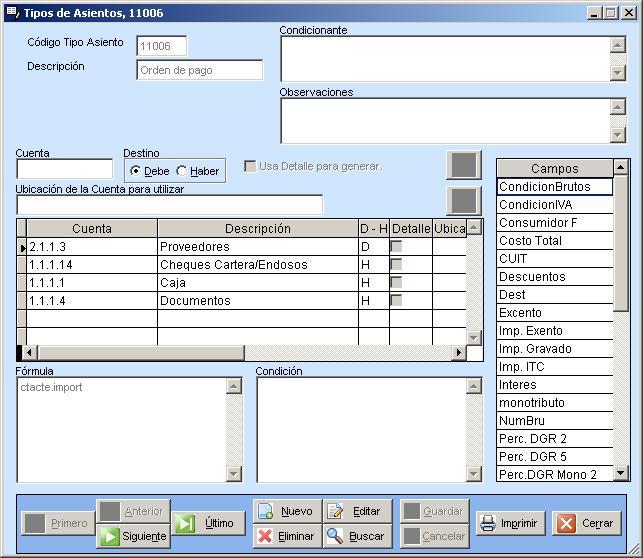Open search with Buscar button

click(x=357, y=536)
